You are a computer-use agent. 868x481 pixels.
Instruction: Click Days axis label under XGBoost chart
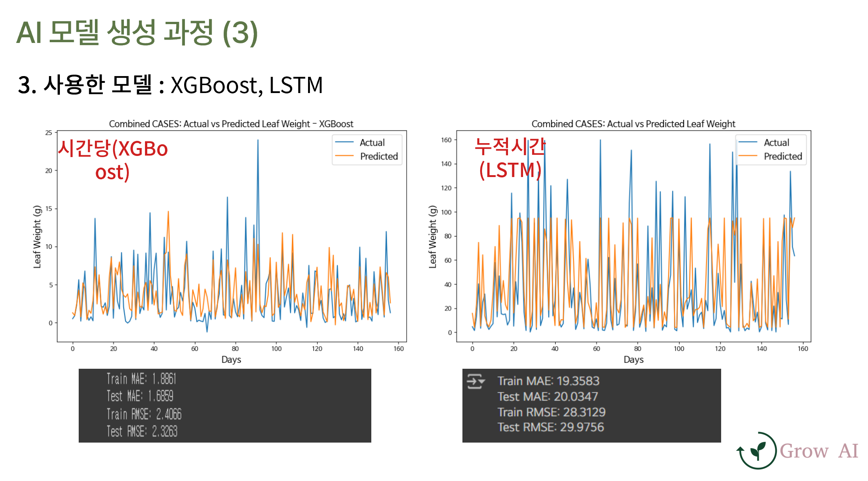pos(231,359)
